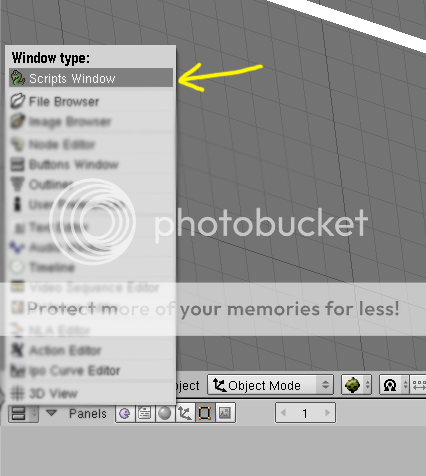Open the Shading context sphere icon
426x476 pixels.
coord(165,413)
